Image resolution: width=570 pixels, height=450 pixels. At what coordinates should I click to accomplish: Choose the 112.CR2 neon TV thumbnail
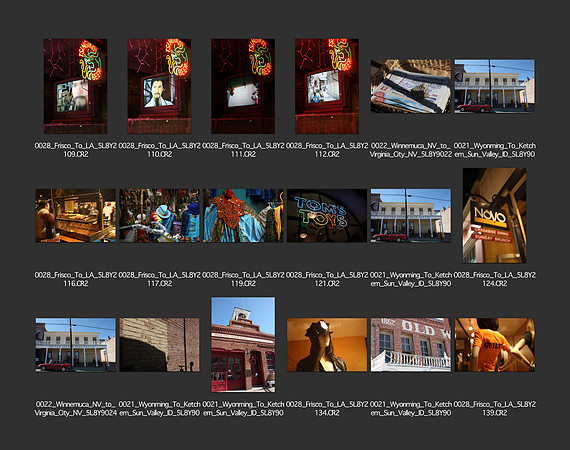point(327,86)
